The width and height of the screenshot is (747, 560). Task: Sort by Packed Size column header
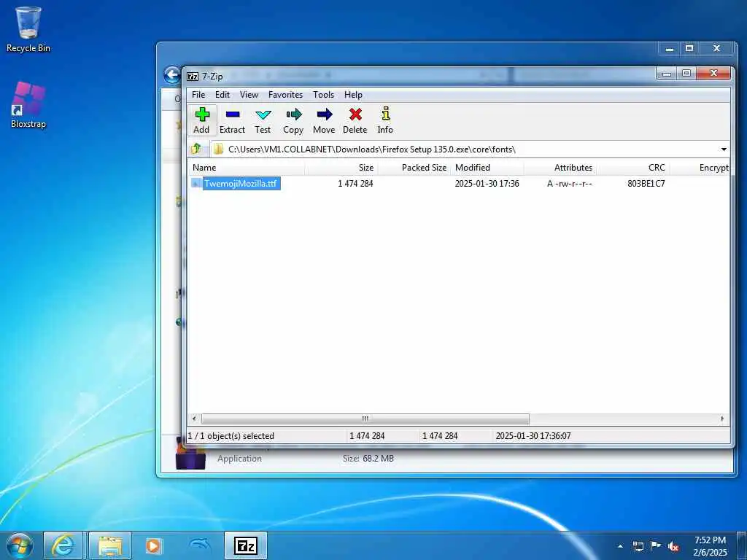[x=414, y=168]
